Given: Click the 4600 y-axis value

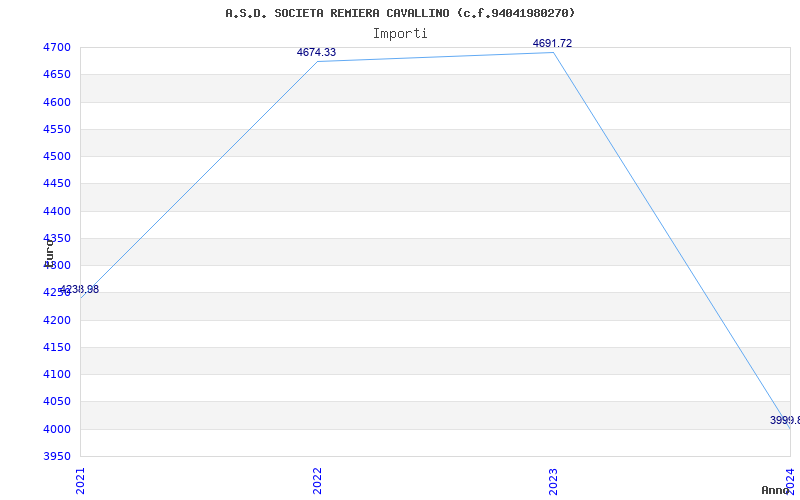Looking at the screenshot, I should point(57,102).
